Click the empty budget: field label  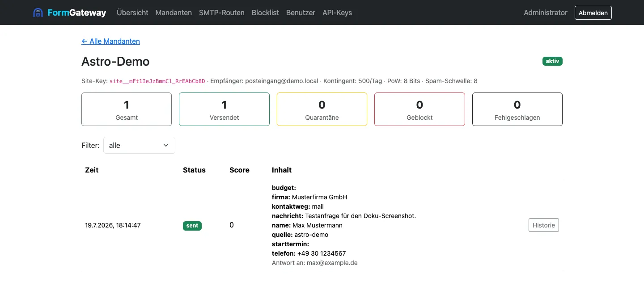[x=284, y=188]
